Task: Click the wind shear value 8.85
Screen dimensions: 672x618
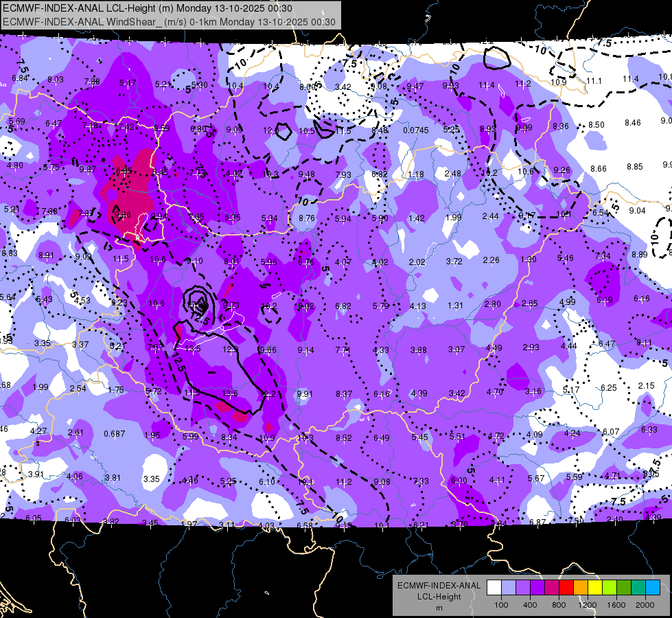Action: point(635,166)
